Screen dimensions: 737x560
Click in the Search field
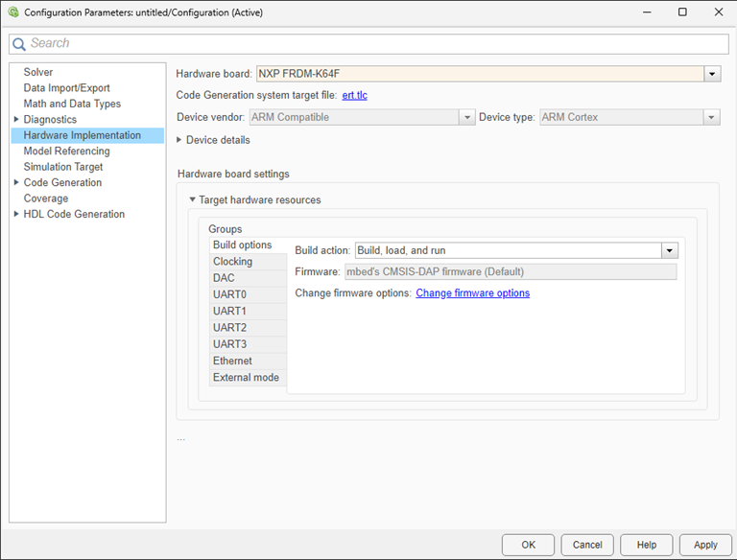374,44
